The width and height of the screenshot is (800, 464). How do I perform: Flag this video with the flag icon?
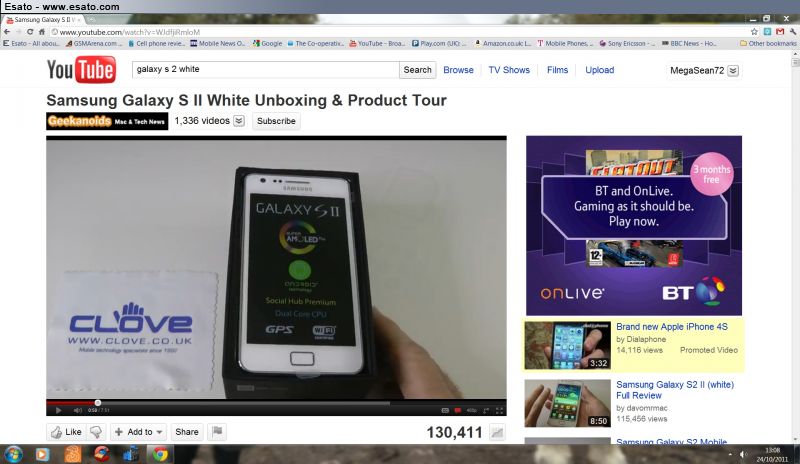217,432
